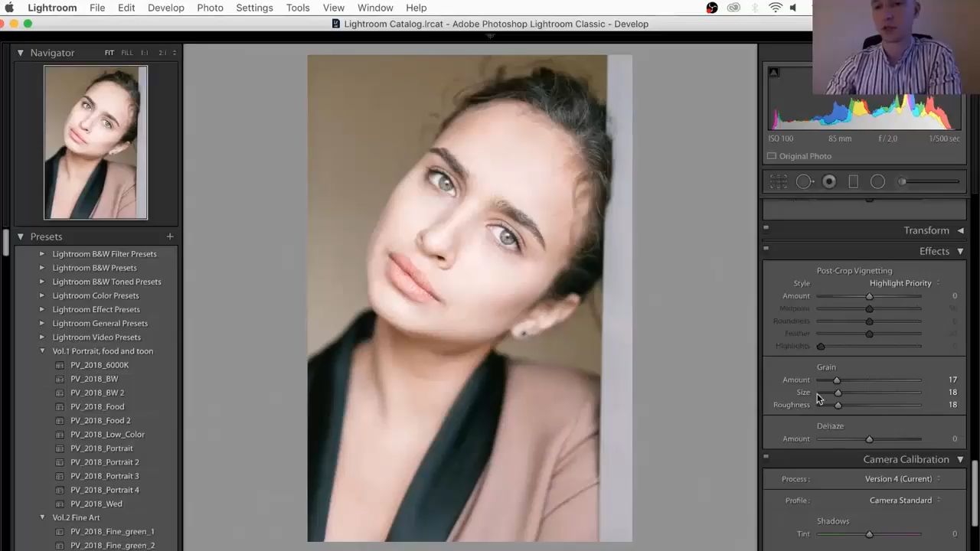Activate the Red Eye Correction tool
This screenshot has width=980, height=551.
click(x=828, y=181)
